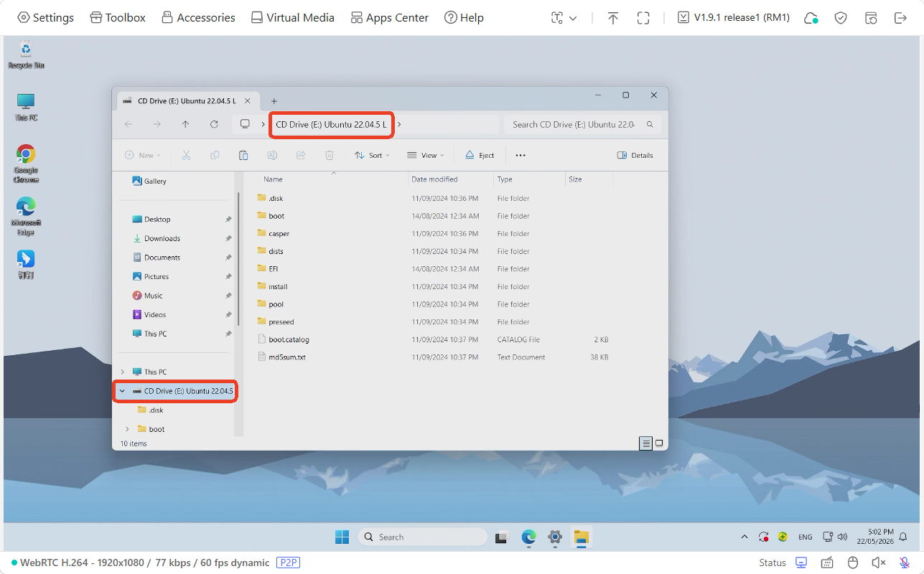Click the Search CD Drive field in Explorer
Viewport: 924px width, 574px height.
point(582,124)
